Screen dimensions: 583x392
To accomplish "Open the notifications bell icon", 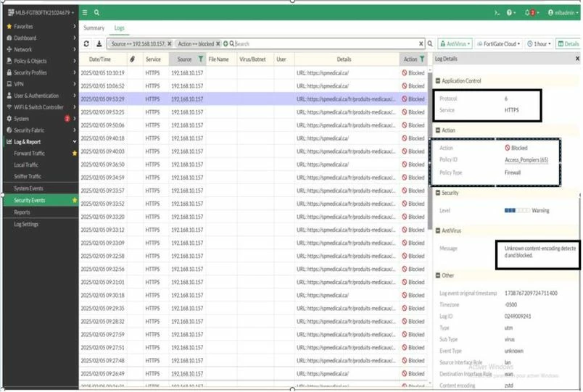I will tap(527, 12).
